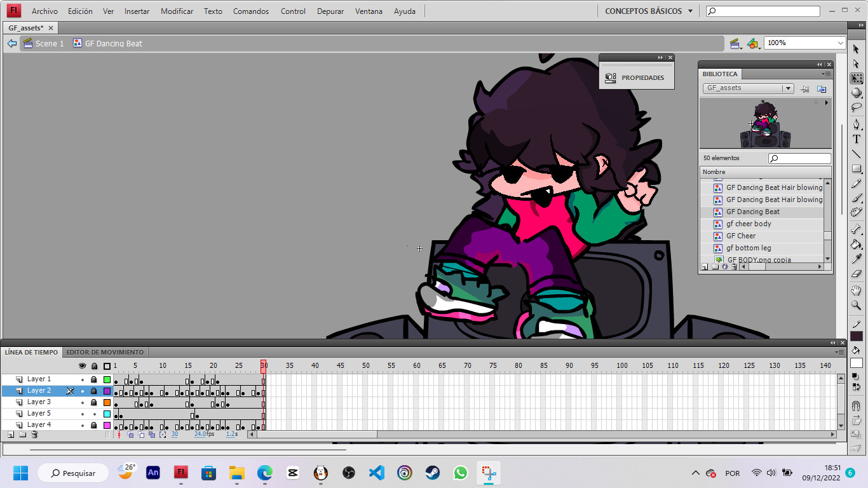Switch to the EDITOR DE MOVIMIENTO tab
This screenshot has width=868, height=488.
105,352
